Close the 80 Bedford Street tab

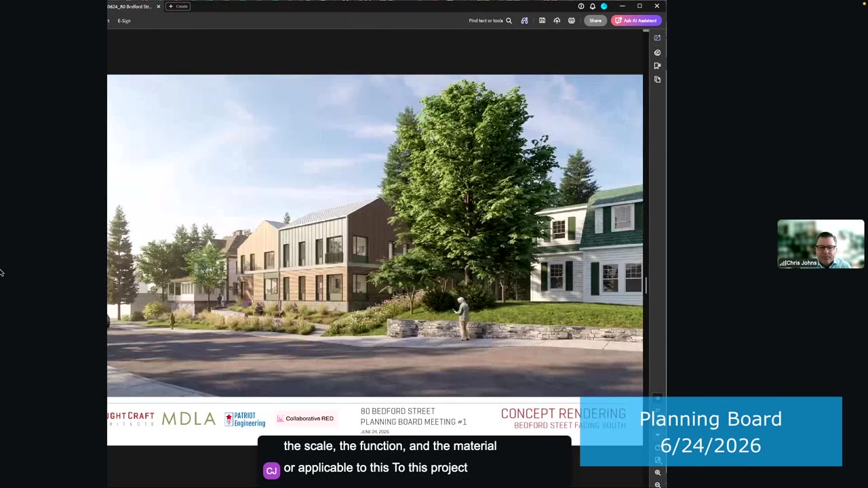(159, 6)
